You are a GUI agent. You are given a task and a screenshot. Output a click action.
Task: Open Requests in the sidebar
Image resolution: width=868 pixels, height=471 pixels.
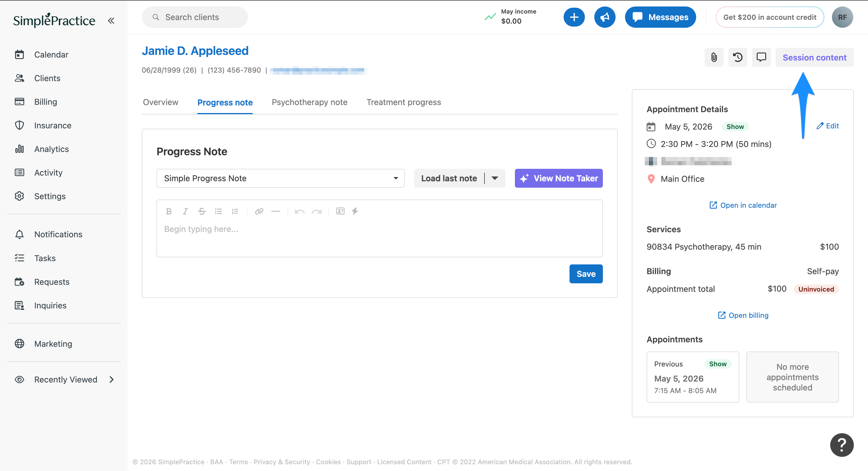(52, 282)
